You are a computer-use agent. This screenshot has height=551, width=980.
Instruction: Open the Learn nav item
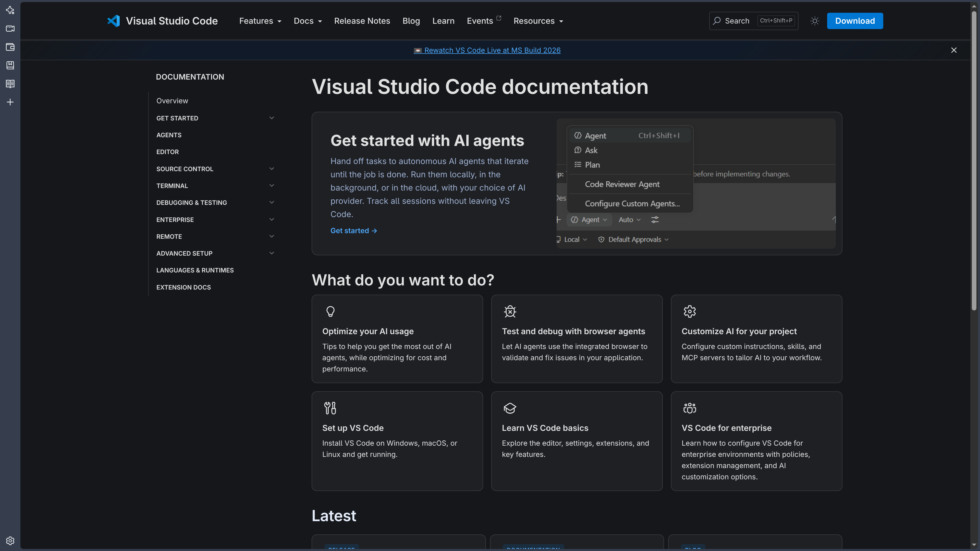coord(443,21)
